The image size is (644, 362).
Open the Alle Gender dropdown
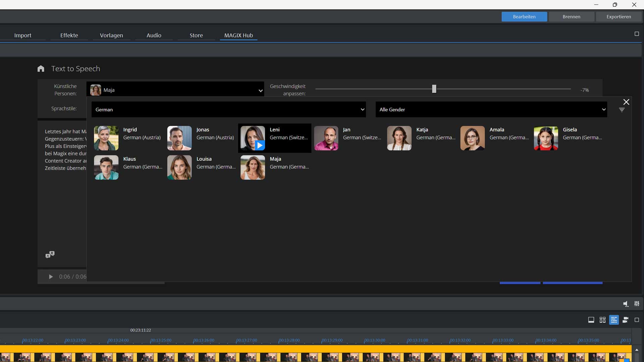click(491, 110)
